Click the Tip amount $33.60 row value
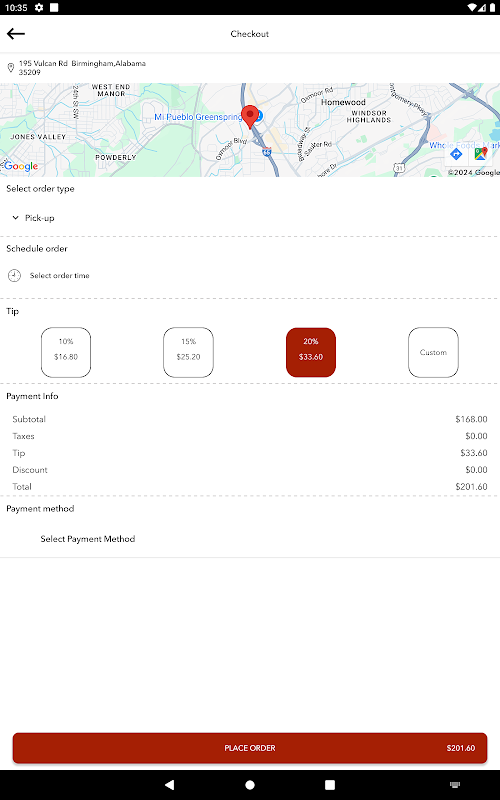The height and width of the screenshot is (800, 500). tap(473, 453)
